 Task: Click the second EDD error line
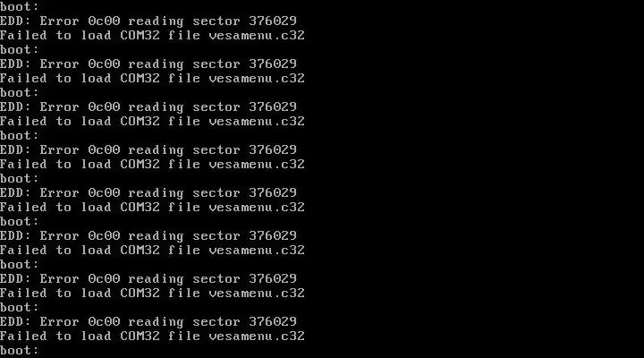148,64
